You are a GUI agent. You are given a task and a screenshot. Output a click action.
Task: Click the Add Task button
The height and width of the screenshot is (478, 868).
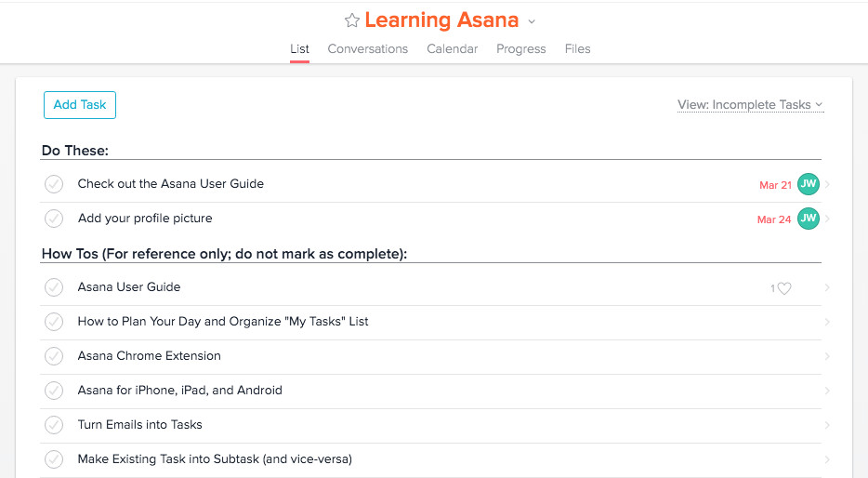pyautogui.click(x=80, y=105)
